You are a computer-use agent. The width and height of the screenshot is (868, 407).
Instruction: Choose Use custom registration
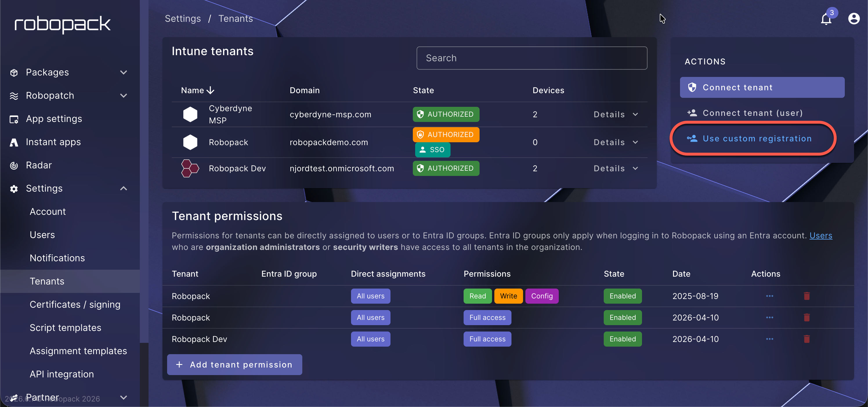tap(749, 138)
